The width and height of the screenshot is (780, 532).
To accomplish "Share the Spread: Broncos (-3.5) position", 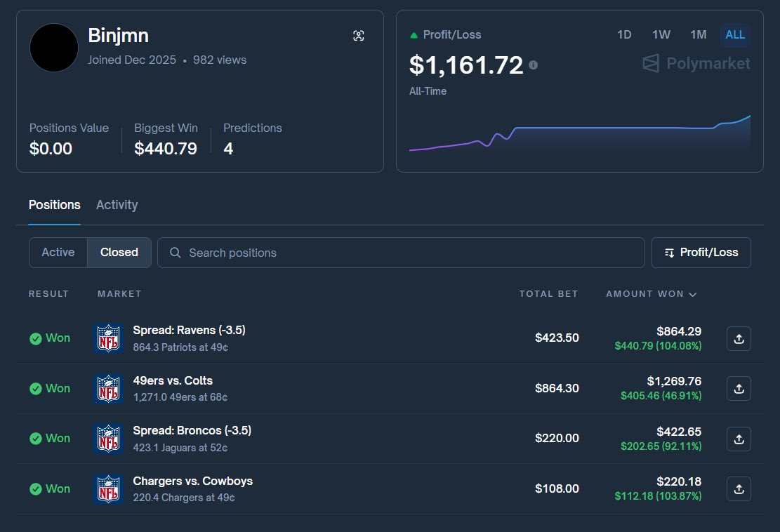I will 739,439.
